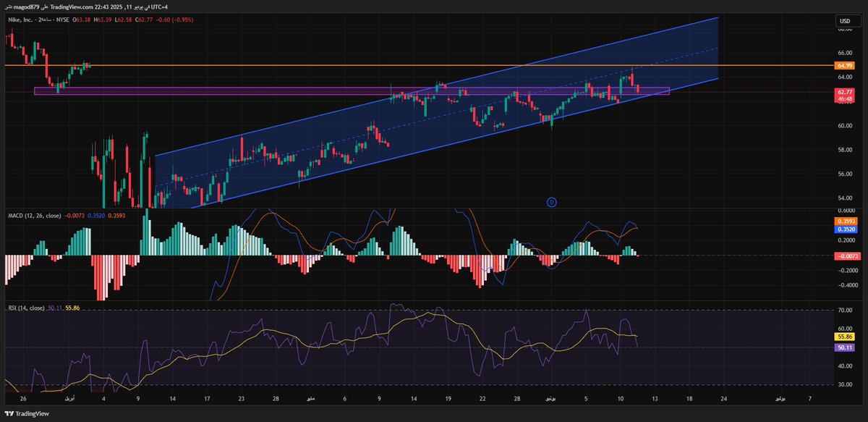Click date 4 on time axis
The width and height of the screenshot is (868, 422).
[104, 398]
